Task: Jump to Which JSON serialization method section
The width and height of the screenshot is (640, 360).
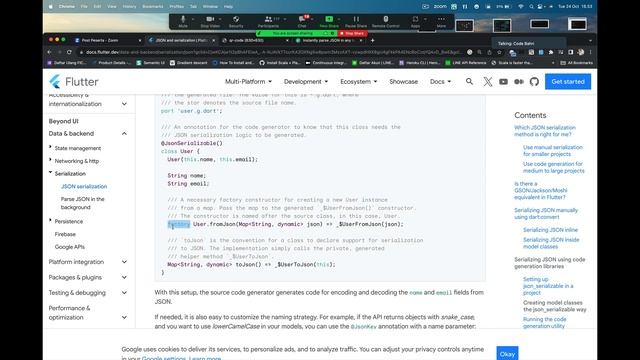Action: point(545,131)
